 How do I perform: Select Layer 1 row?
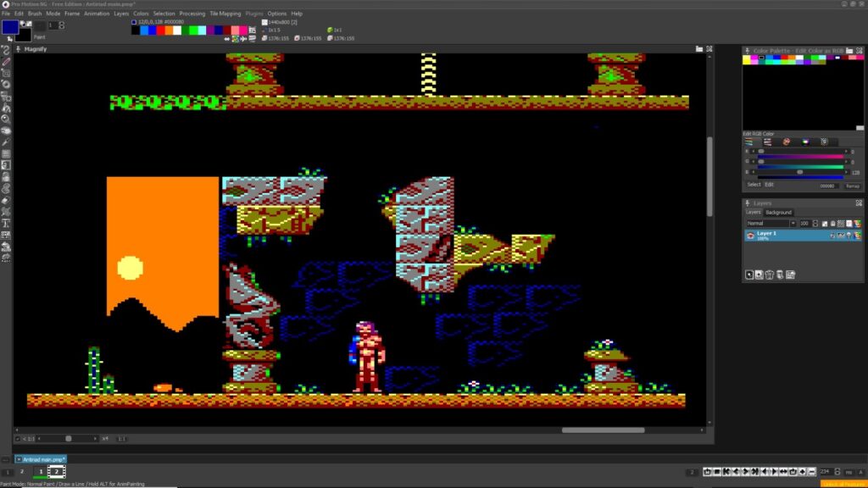[803, 236]
